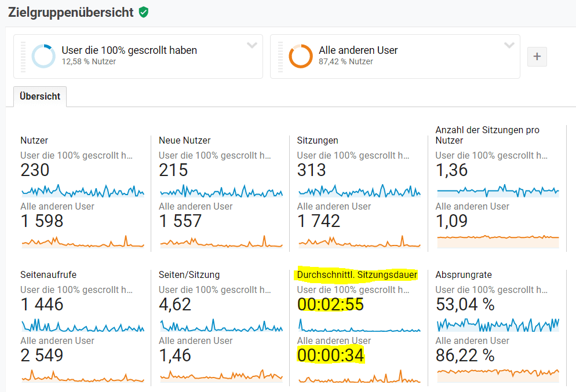Image resolution: width=576 pixels, height=392 pixels.
Task: Select the orange Seiten/Sitzung sparkline
Action: (221, 376)
